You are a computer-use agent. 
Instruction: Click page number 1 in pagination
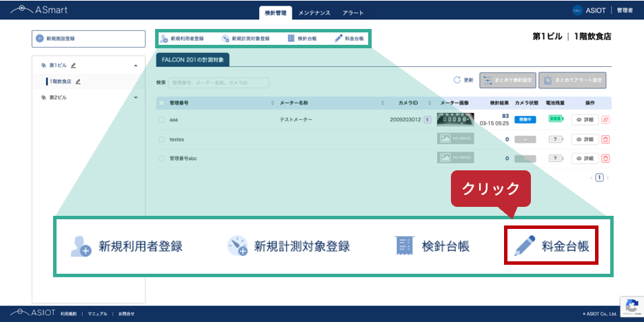click(600, 178)
